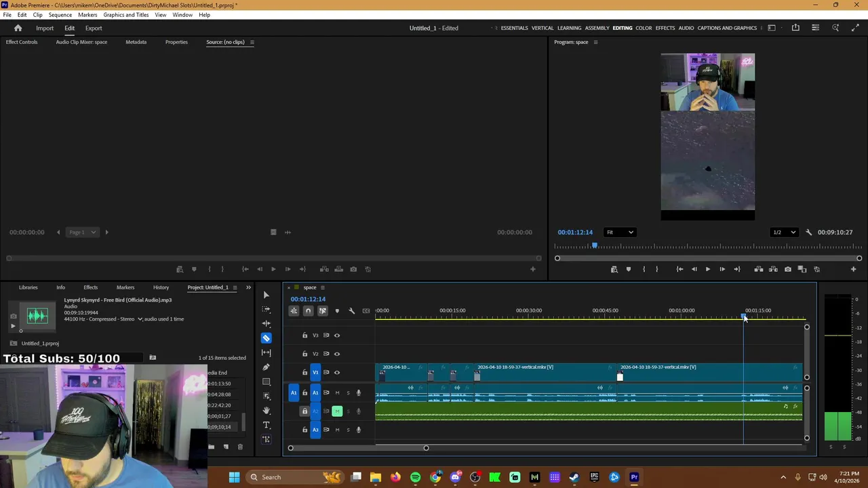Open the Workspaces menu icon
Image resolution: width=868 pixels, height=488 pixels.
(772, 28)
